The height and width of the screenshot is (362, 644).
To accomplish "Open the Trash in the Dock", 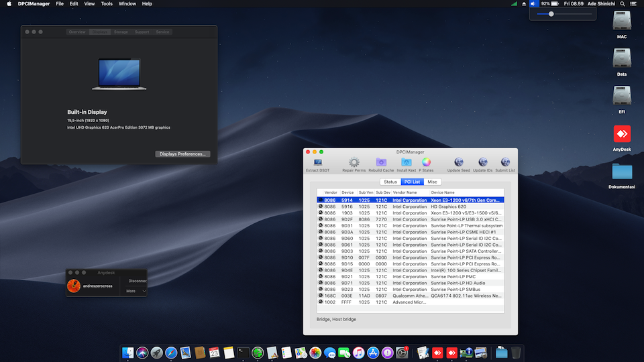I will point(516,353).
